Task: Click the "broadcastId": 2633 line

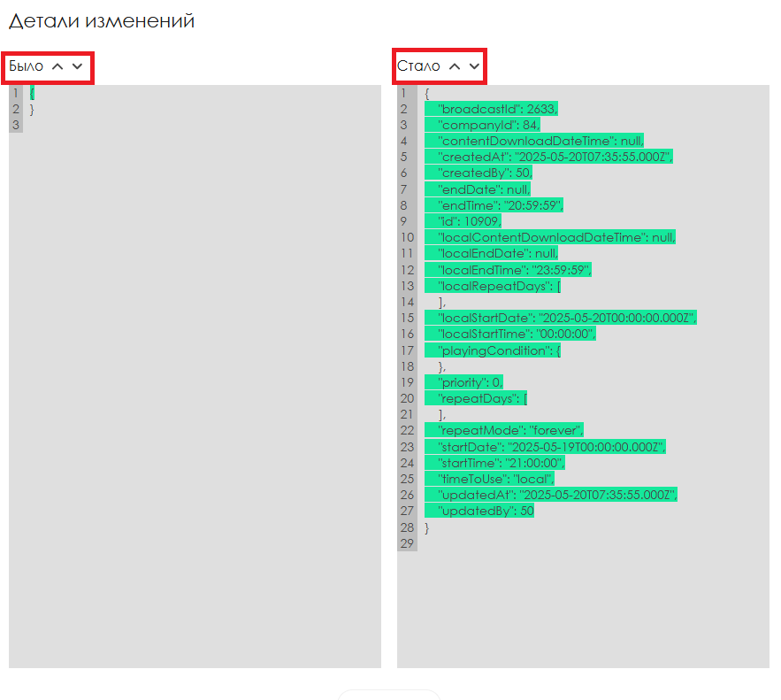Action: point(498,109)
